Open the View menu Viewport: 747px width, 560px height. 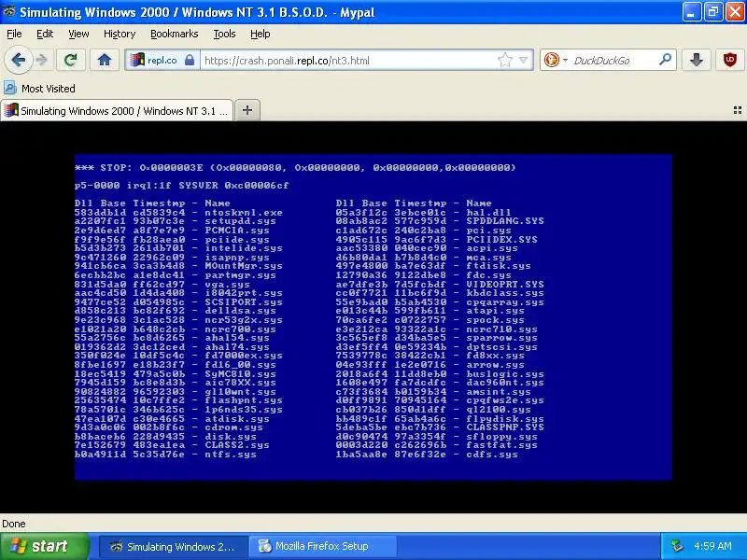(78, 34)
